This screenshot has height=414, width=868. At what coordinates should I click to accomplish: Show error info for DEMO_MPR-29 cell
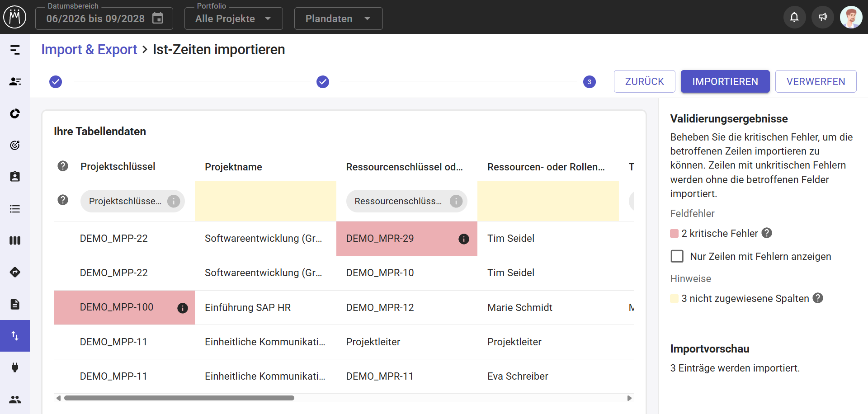click(464, 239)
